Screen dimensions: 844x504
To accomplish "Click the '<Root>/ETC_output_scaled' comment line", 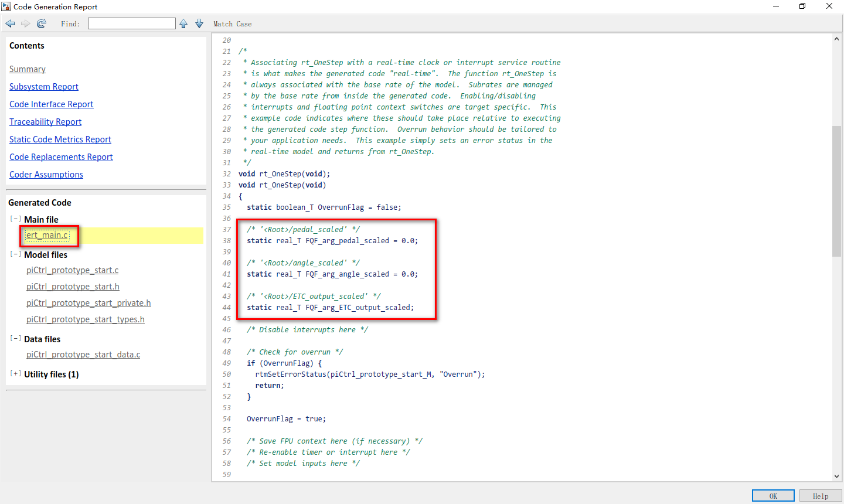I will coord(314,297).
